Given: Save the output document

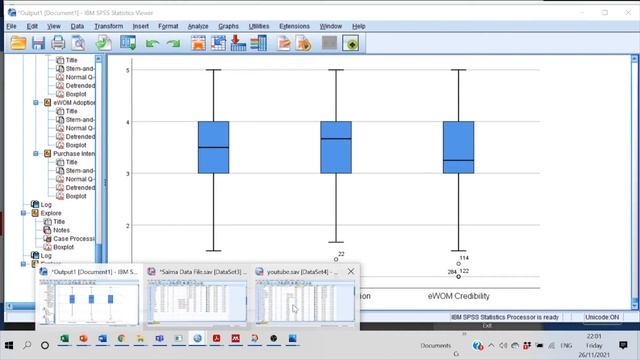Looking at the screenshot, I should click(38, 43).
